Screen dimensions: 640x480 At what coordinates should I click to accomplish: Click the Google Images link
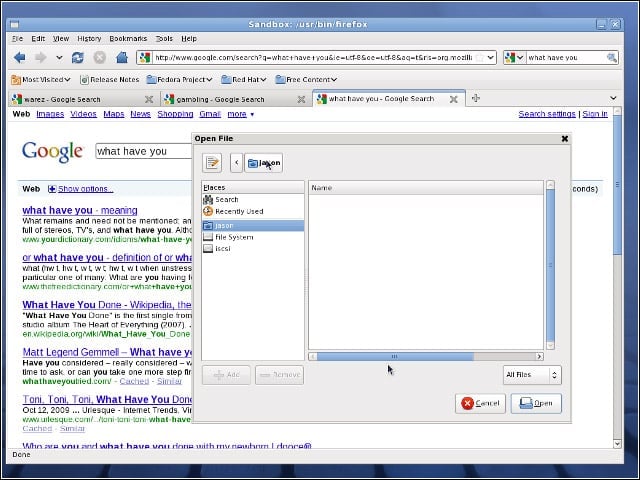pyautogui.click(x=50, y=114)
